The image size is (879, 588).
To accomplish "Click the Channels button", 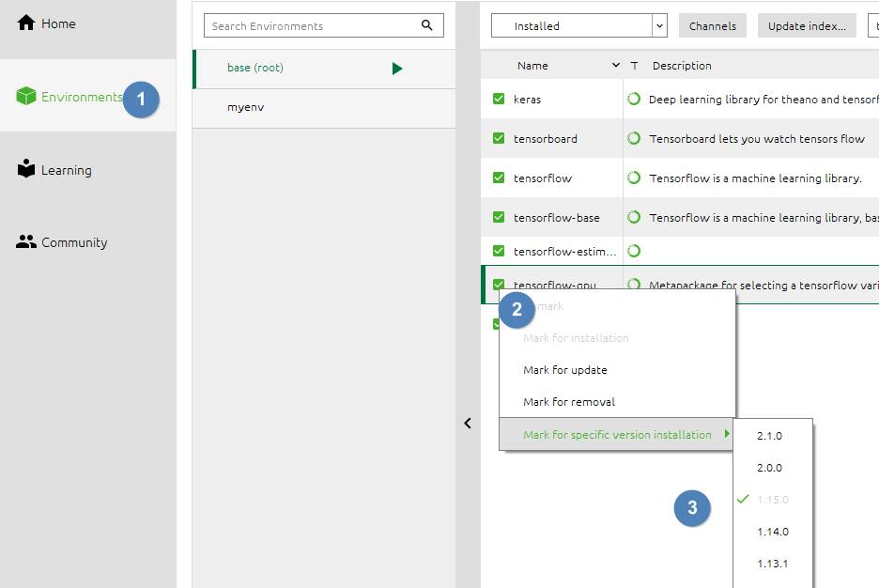I will click(713, 26).
